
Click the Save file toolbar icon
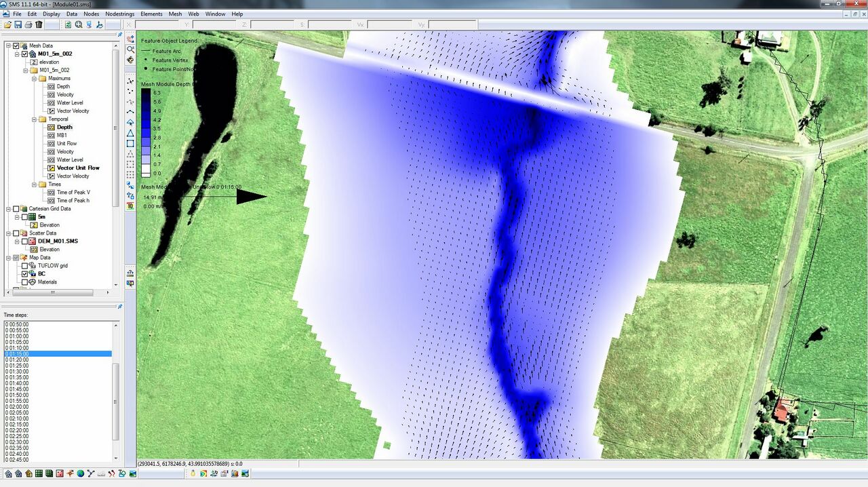(18, 24)
